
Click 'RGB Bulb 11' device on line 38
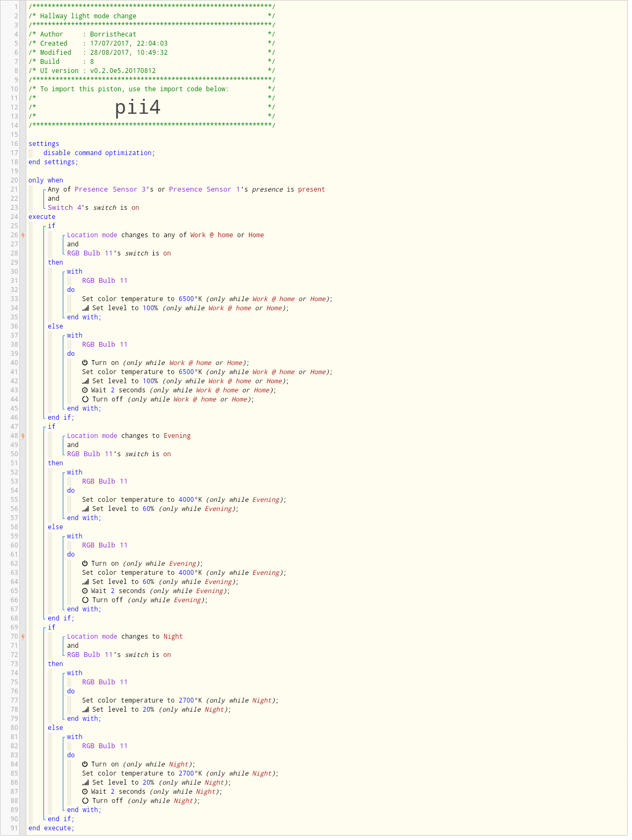click(x=105, y=345)
